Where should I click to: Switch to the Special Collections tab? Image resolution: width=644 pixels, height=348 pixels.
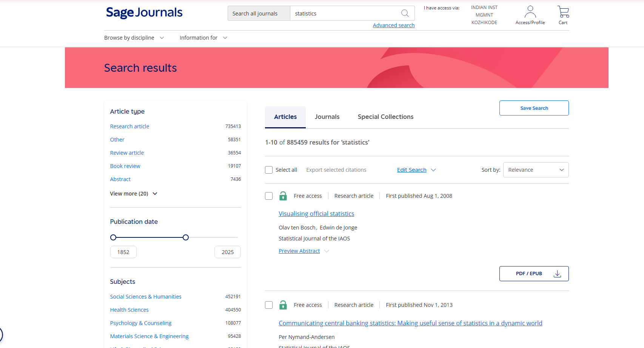[385, 117]
